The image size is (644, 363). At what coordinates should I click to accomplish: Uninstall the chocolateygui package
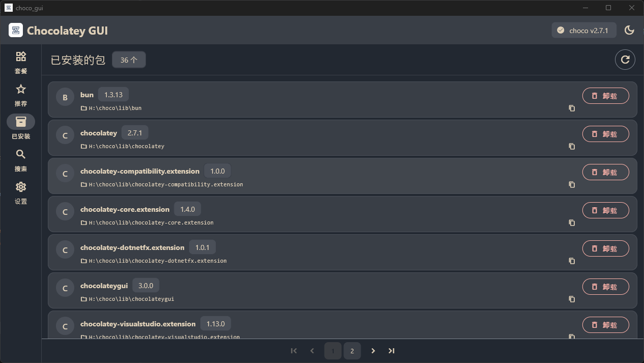coord(605,287)
